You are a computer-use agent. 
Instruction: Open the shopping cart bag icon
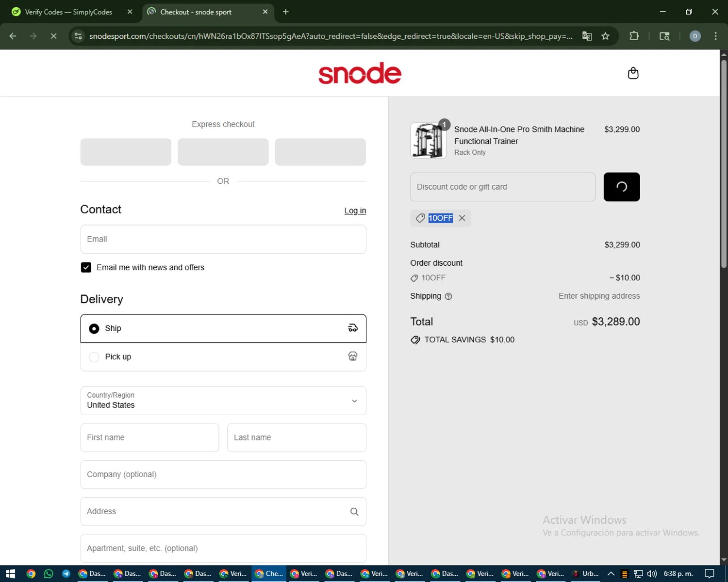(633, 73)
